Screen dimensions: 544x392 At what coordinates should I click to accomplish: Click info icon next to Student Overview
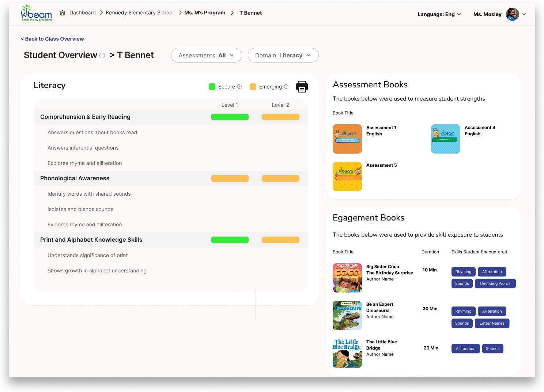(102, 56)
